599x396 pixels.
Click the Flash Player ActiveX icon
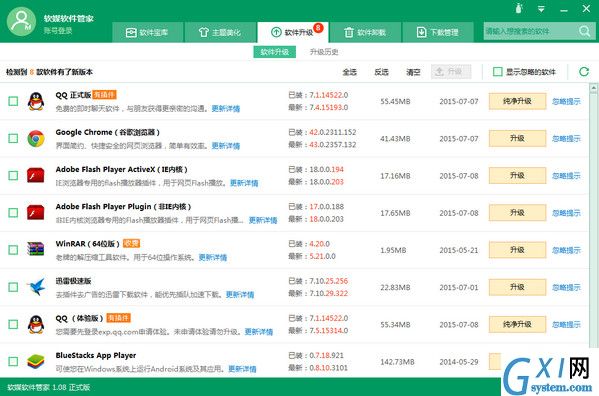point(36,176)
